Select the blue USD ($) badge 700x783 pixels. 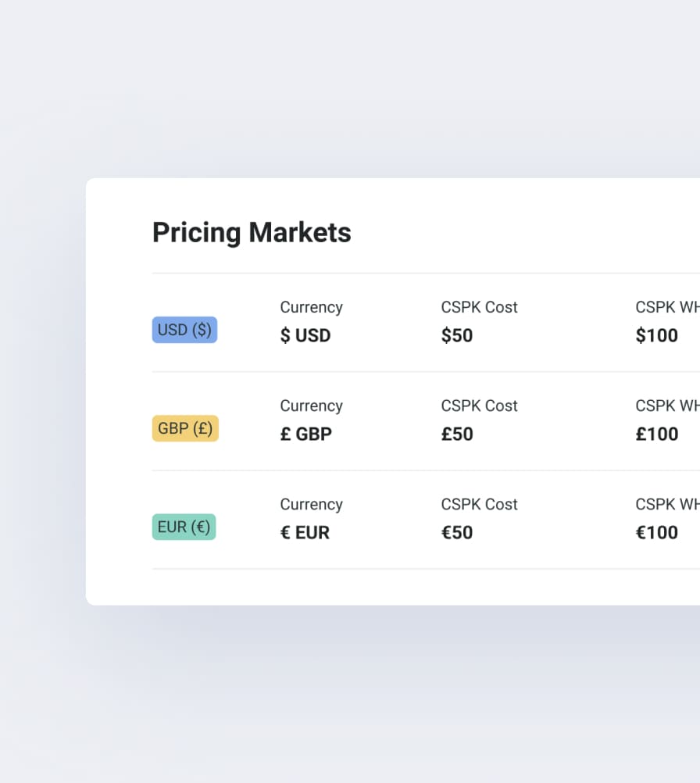pyautogui.click(x=184, y=330)
